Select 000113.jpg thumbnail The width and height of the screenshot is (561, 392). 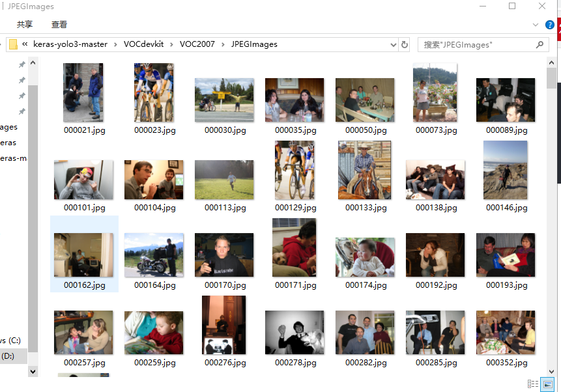pyautogui.click(x=224, y=180)
